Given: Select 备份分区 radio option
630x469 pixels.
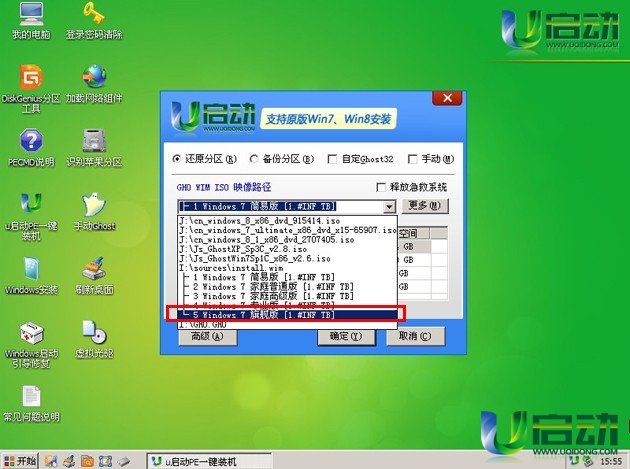Looking at the screenshot, I should tap(255, 159).
